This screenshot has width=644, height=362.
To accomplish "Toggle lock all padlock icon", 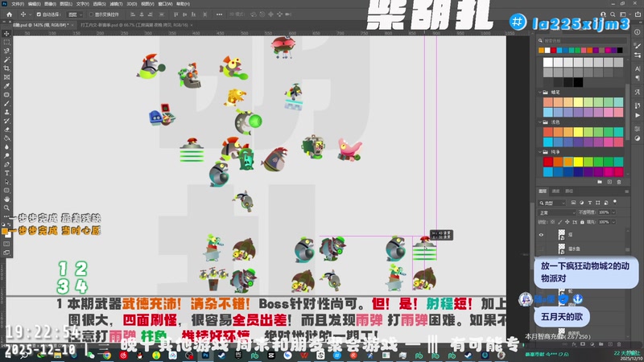I will point(582,222).
